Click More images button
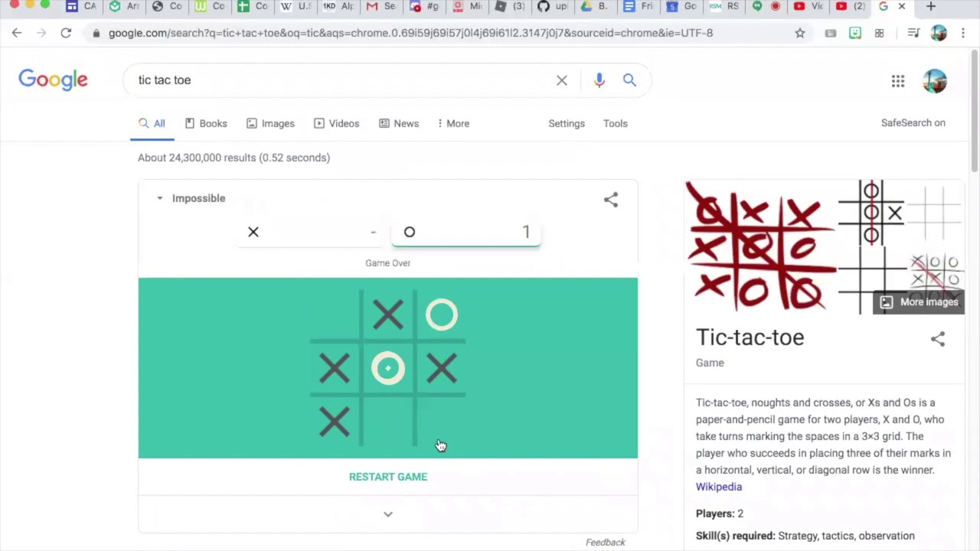Viewport: 980px width, 551px height. point(920,302)
